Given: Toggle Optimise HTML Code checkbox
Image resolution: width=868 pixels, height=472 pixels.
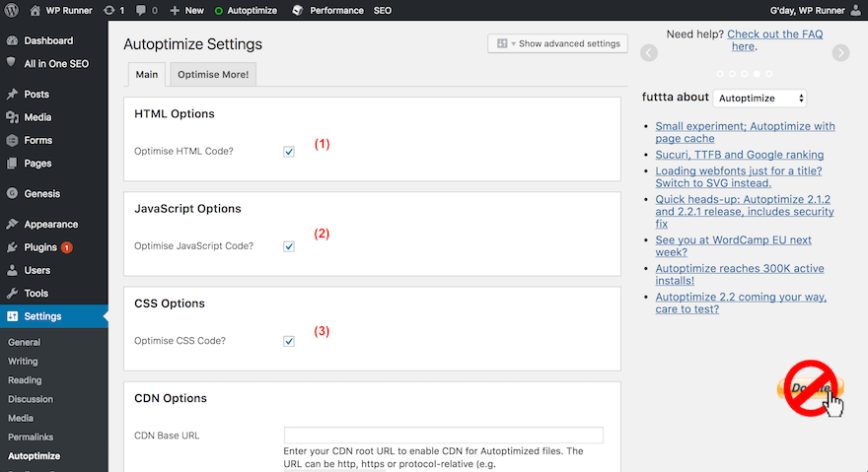Looking at the screenshot, I should coord(288,152).
